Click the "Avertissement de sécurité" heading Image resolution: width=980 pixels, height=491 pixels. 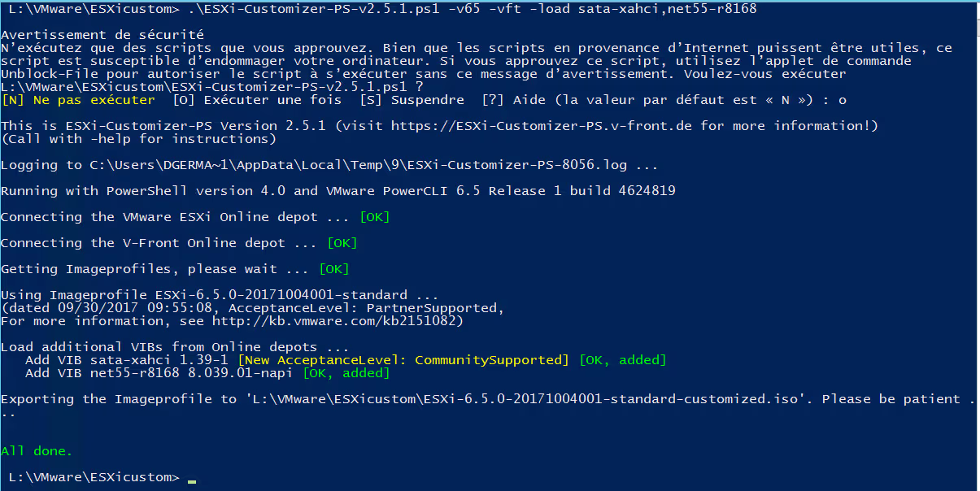pyautogui.click(x=102, y=35)
